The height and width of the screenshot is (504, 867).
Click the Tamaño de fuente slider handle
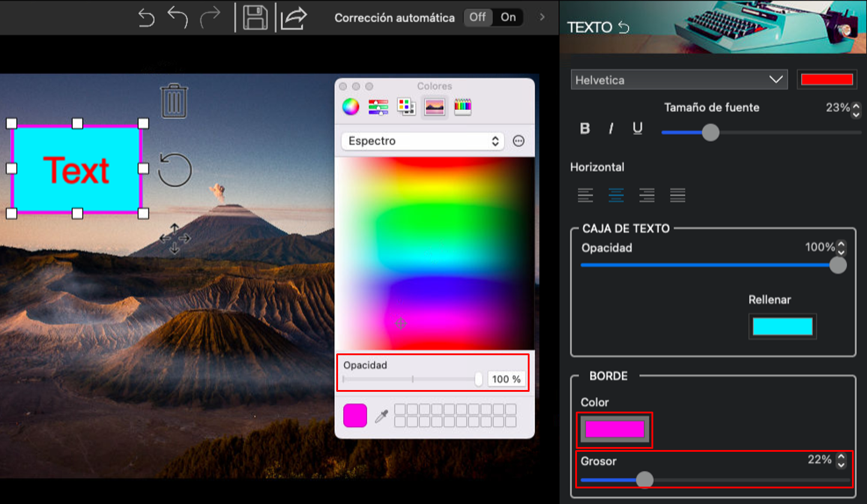pos(710,132)
